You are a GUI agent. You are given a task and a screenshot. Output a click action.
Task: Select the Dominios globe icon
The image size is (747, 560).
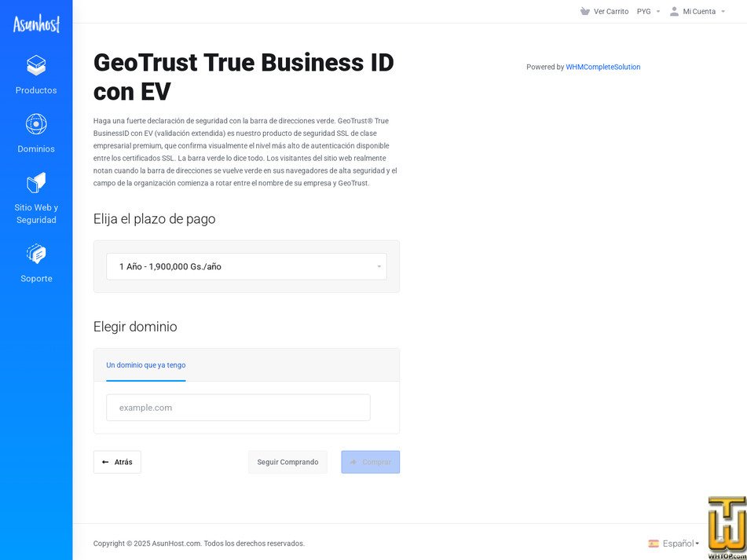[x=35, y=123]
